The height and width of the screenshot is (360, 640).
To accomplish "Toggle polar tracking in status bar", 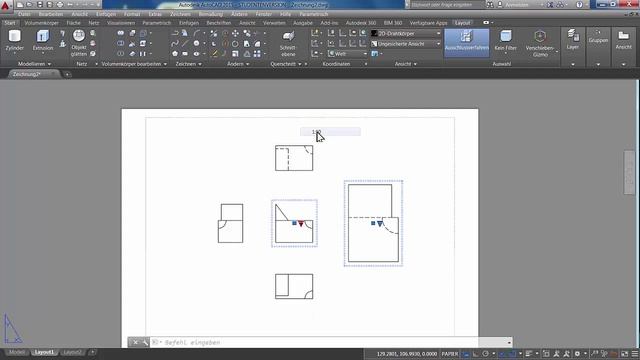I will [x=486, y=354].
